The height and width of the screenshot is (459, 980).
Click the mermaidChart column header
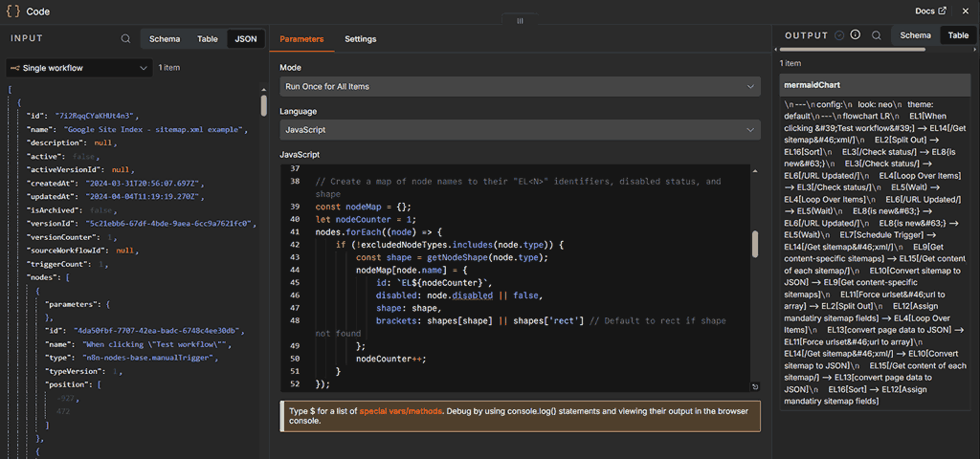click(875, 84)
